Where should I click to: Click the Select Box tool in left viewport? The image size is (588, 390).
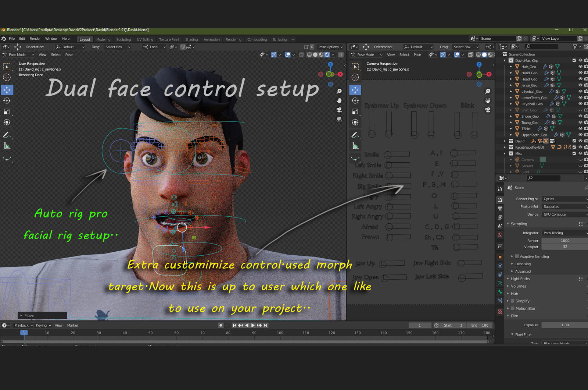[x=7, y=67]
